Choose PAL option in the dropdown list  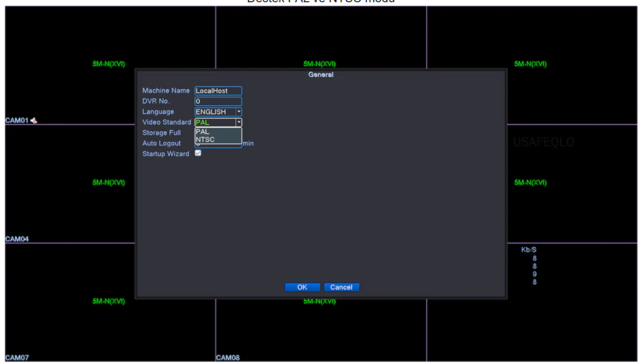tap(202, 132)
